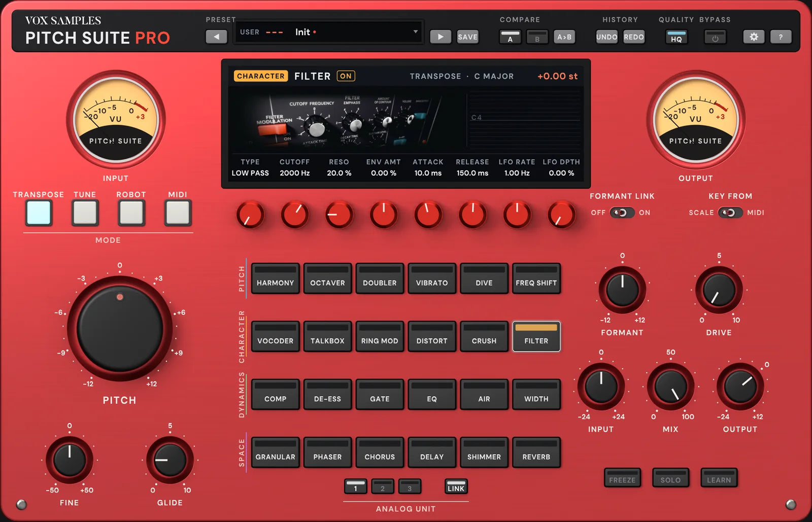Open the preset dropdown menu

pyautogui.click(x=328, y=32)
